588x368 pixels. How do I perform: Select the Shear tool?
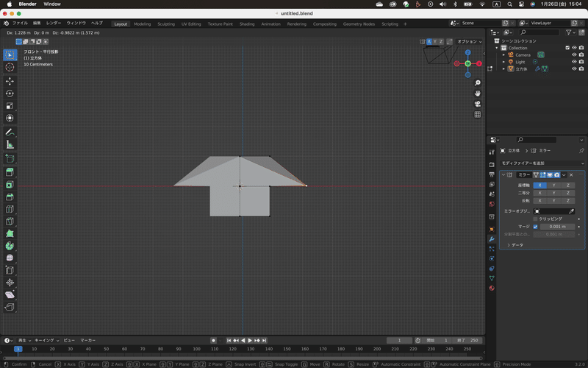pyautogui.click(x=10, y=295)
